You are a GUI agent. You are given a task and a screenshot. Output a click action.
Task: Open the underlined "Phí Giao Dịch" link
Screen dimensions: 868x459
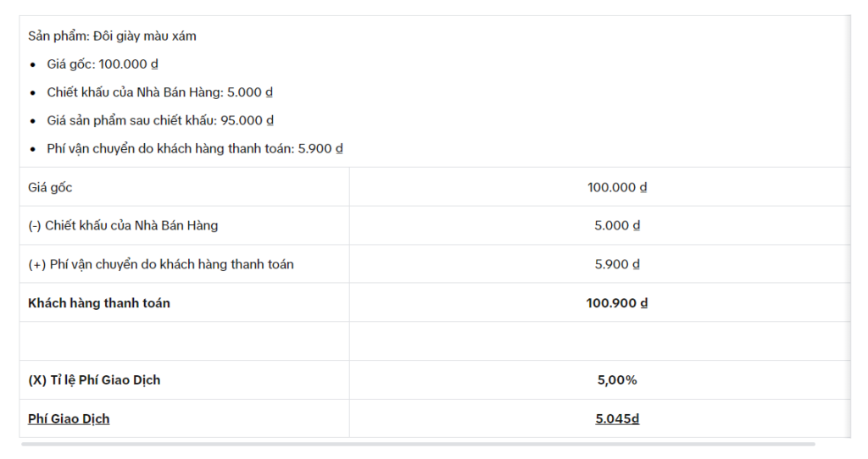click(x=69, y=418)
